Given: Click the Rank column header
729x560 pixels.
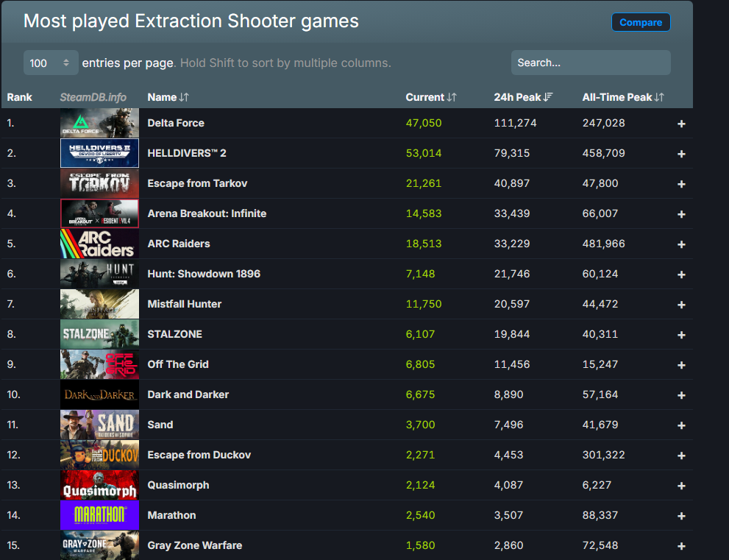Looking at the screenshot, I should [20, 97].
